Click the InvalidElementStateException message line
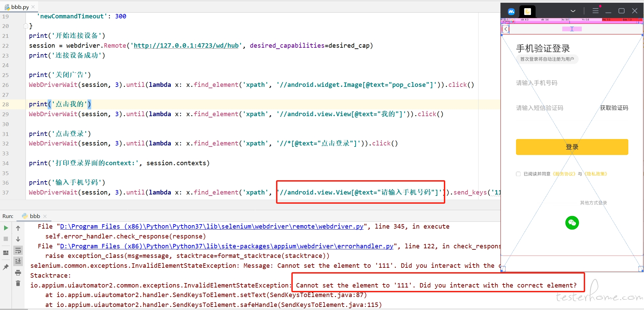This screenshot has height=310, width=644. (x=265, y=266)
